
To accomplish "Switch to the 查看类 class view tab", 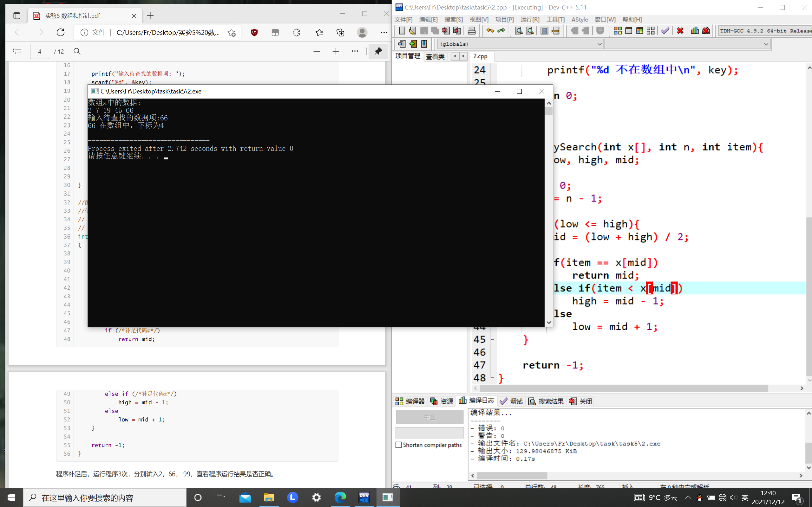I will point(435,56).
